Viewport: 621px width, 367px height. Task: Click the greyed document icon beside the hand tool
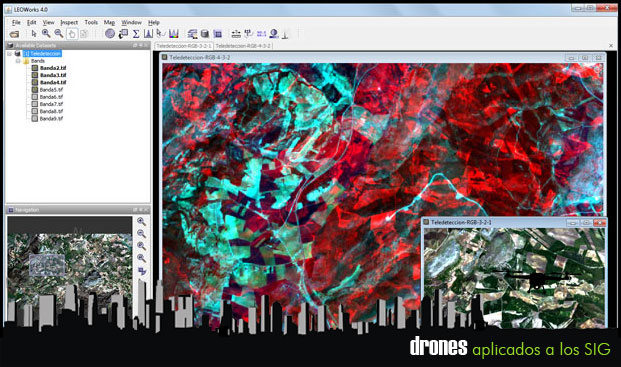point(84,34)
